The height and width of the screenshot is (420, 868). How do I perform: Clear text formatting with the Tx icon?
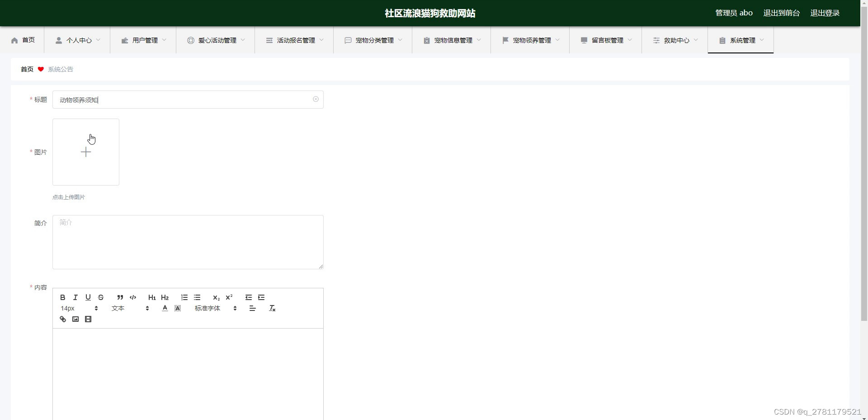pos(272,308)
